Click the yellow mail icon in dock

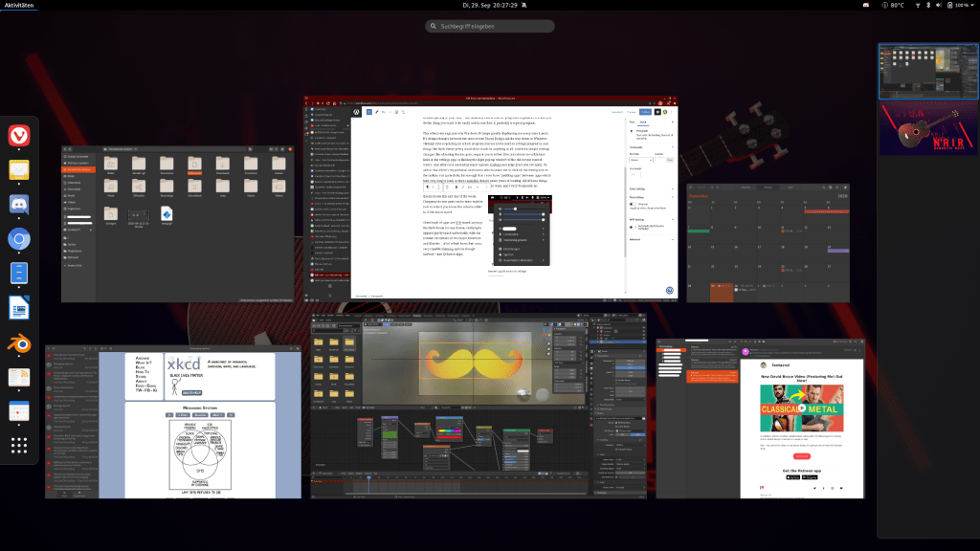[19, 170]
